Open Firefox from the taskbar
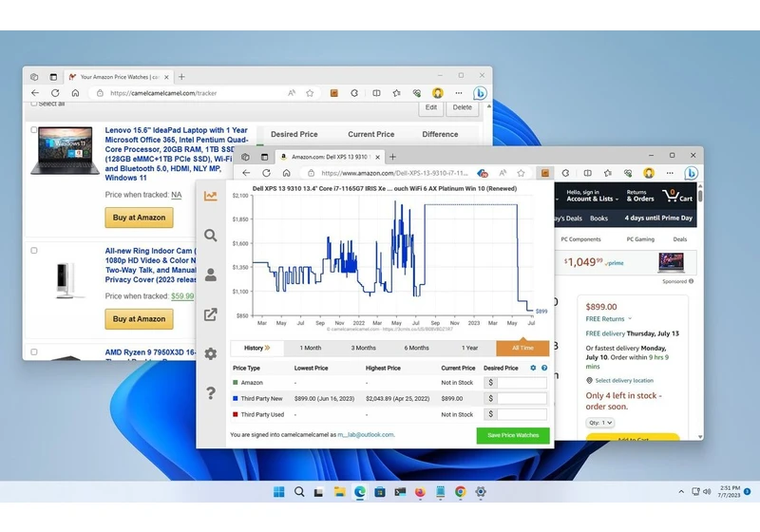 [x=420, y=492]
